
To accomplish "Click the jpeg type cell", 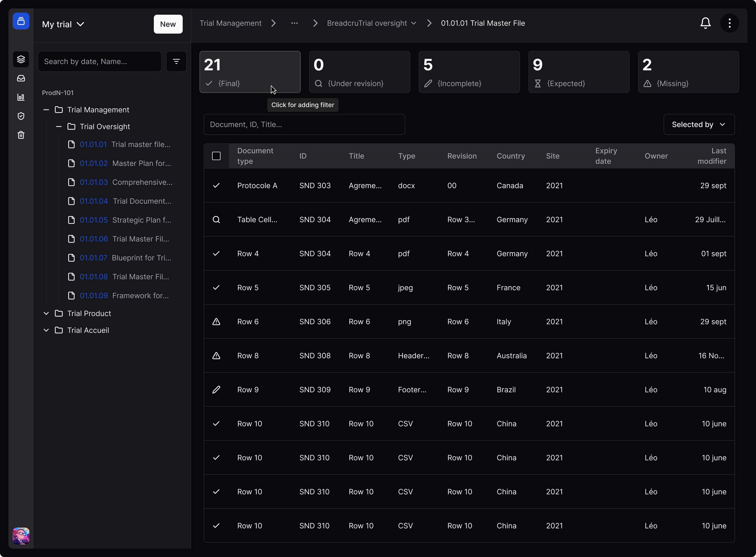I will point(405,288).
